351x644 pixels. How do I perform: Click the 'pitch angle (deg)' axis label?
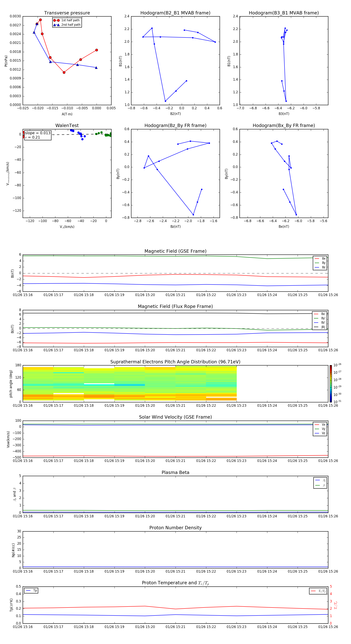[x=11, y=384]
